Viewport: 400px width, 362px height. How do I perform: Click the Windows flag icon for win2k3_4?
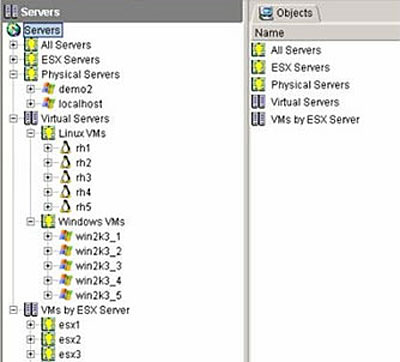[x=66, y=280]
